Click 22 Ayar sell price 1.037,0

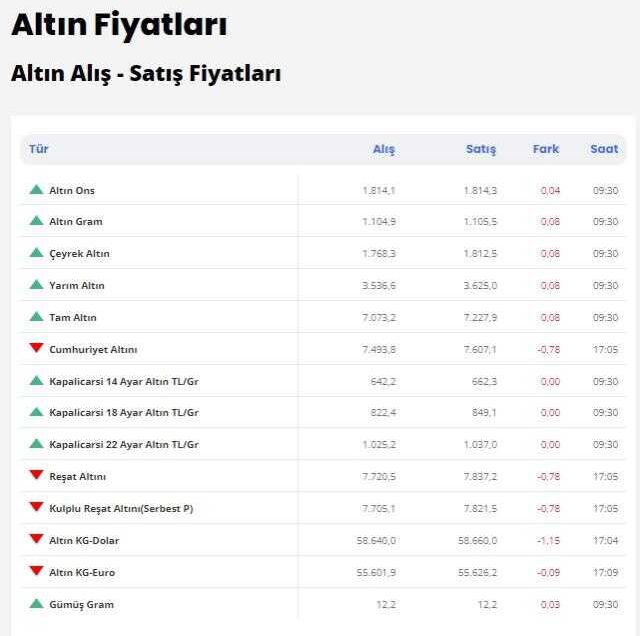click(480, 445)
